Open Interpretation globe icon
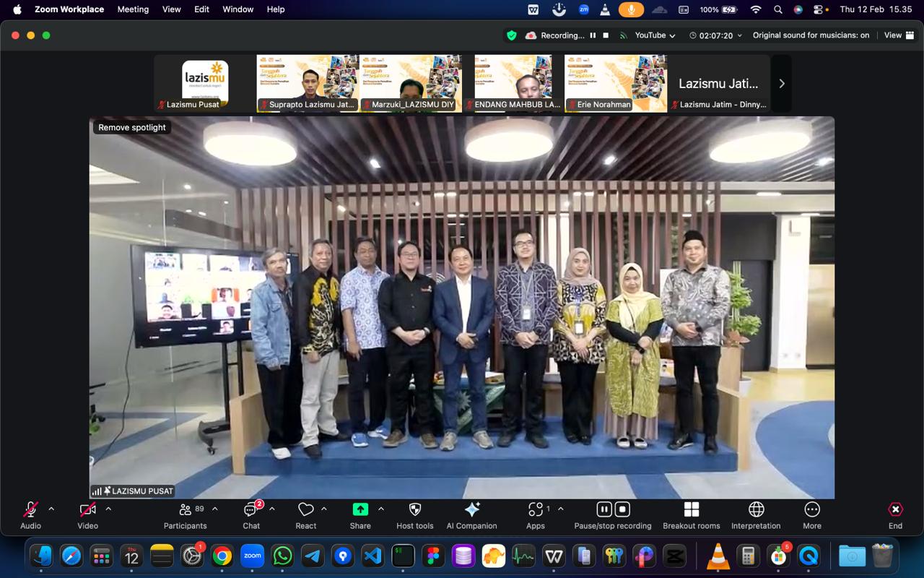 [756, 510]
